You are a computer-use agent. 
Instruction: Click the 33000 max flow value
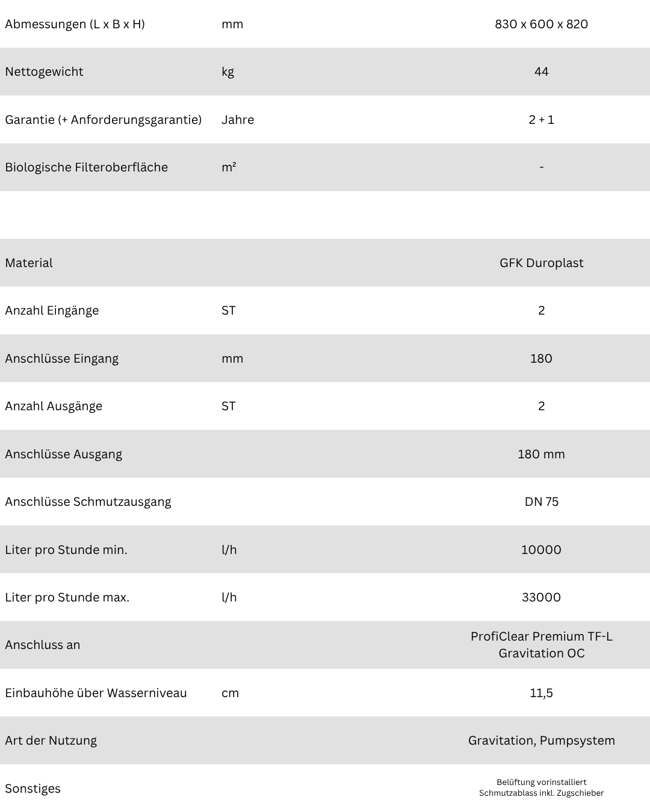(x=541, y=597)
